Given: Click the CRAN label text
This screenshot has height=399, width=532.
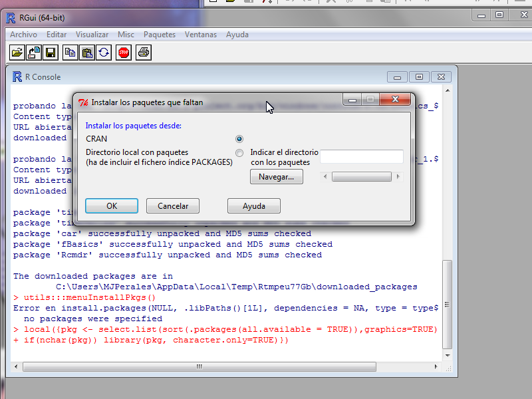Looking at the screenshot, I should pos(96,139).
